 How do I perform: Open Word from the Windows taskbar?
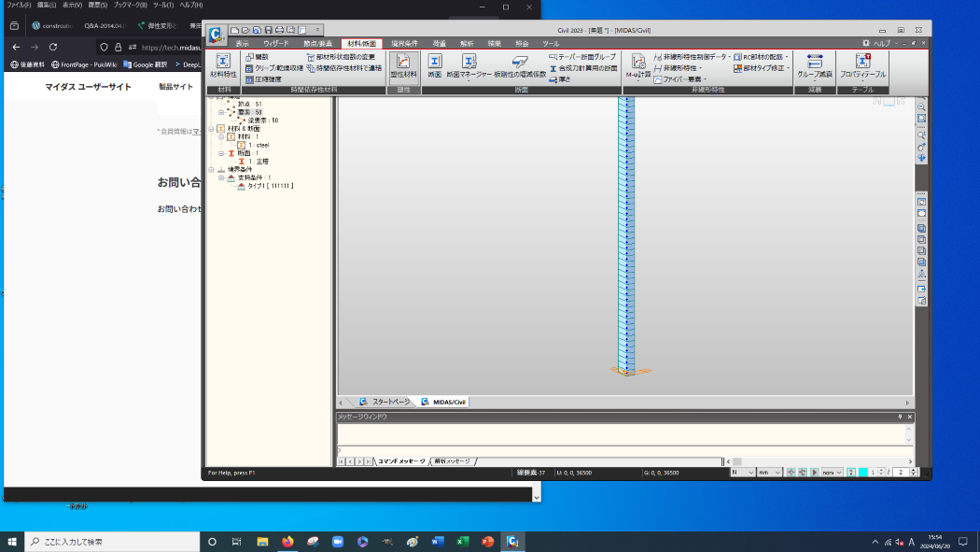tap(438, 542)
